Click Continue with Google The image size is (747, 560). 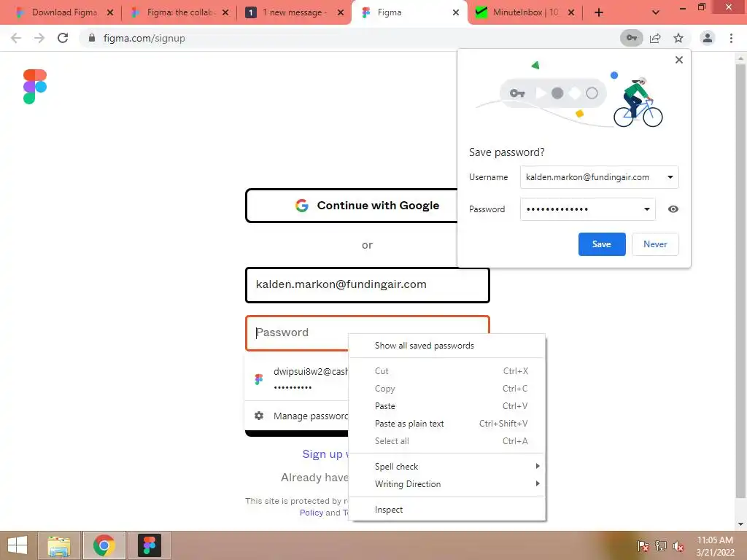pos(352,206)
